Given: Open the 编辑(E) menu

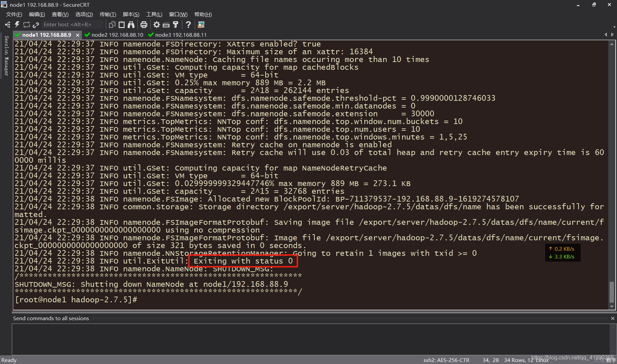Looking at the screenshot, I should coord(37,14).
